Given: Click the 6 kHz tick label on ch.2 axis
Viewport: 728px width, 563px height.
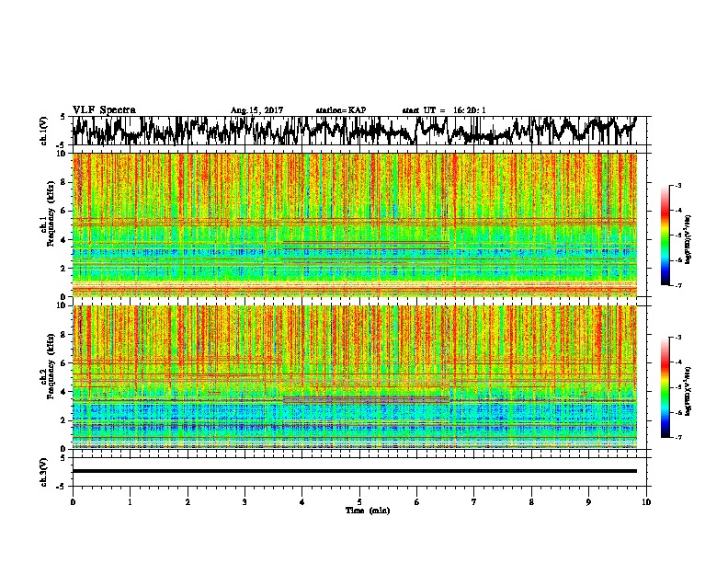Looking at the screenshot, I should click(64, 363).
